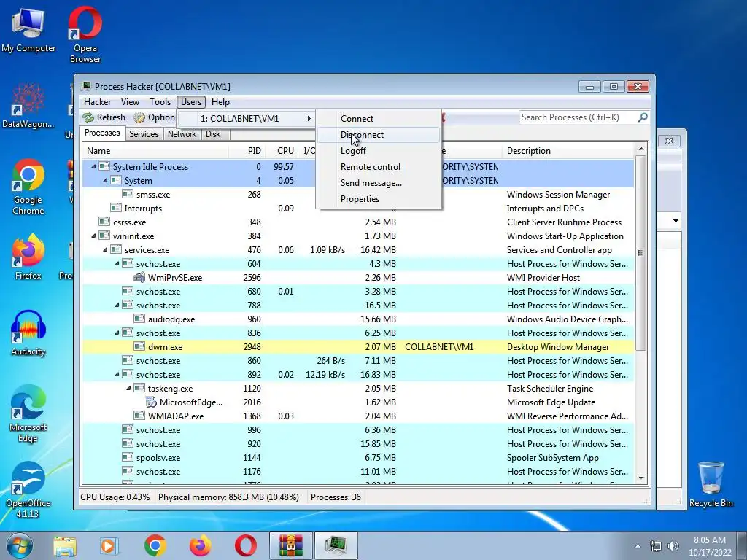Collapse the System tree node
The image size is (747, 560).
click(x=105, y=181)
